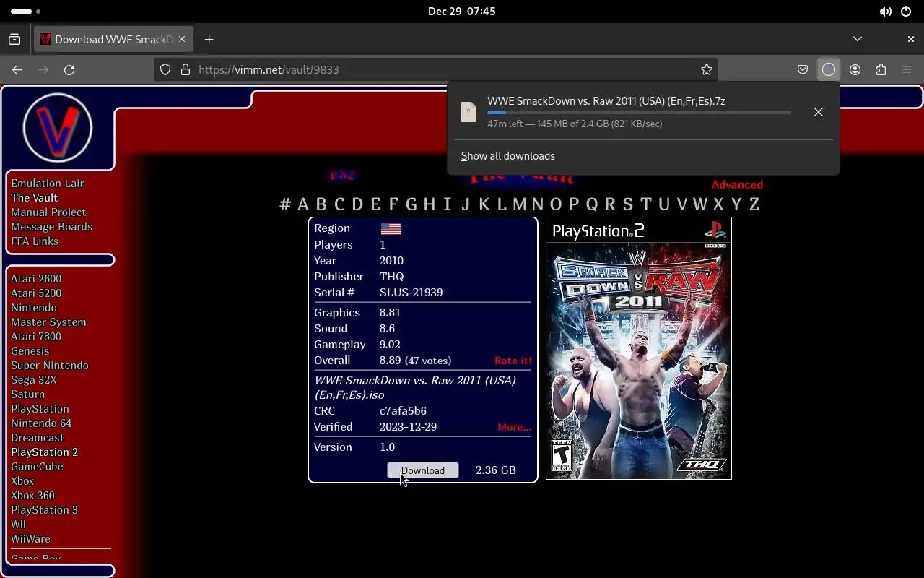Select PlayStation 2 system
Screen dimensions: 924x578
pos(44,452)
